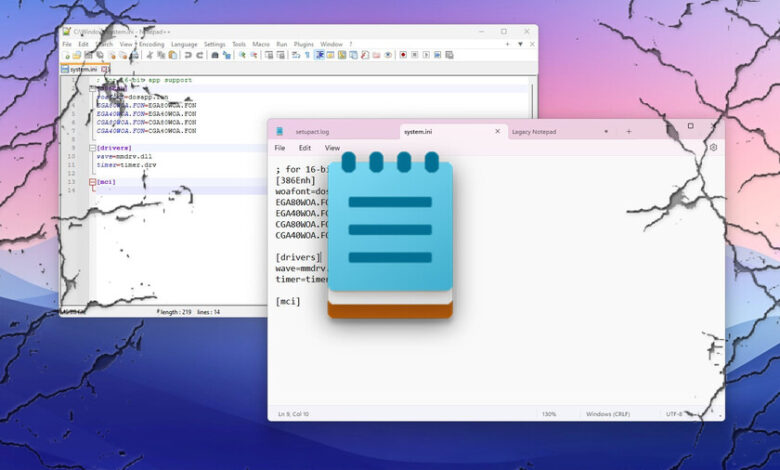Click the Record Macro red dot icon
The image size is (780, 470).
click(401, 56)
